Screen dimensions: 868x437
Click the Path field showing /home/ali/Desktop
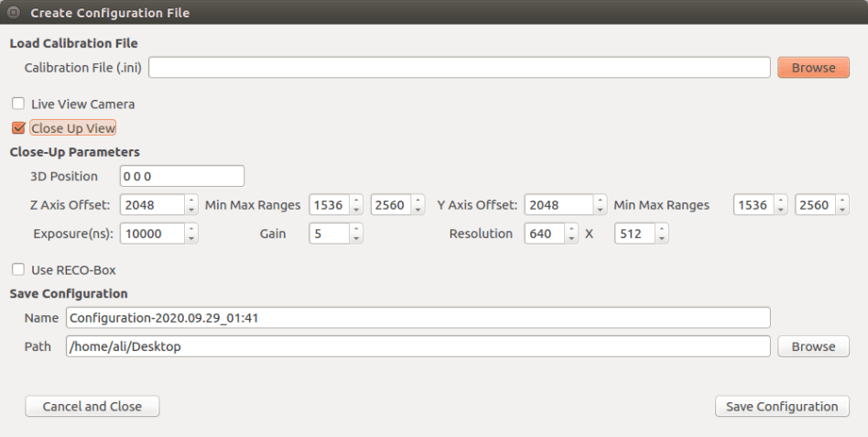[418, 347]
